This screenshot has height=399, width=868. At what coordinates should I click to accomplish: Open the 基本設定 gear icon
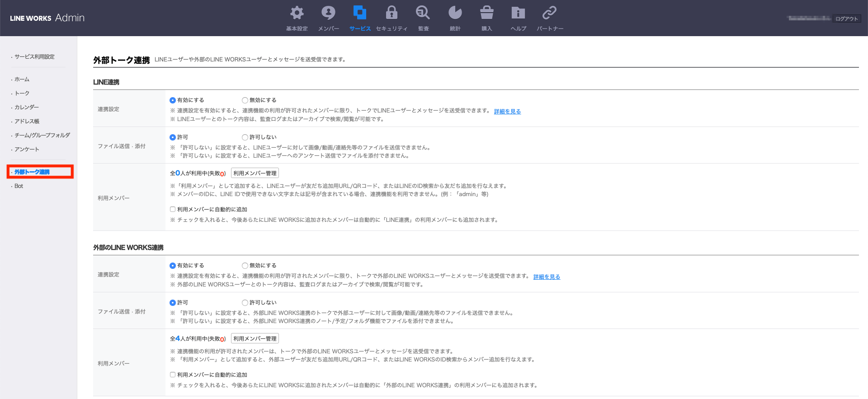[297, 13]
